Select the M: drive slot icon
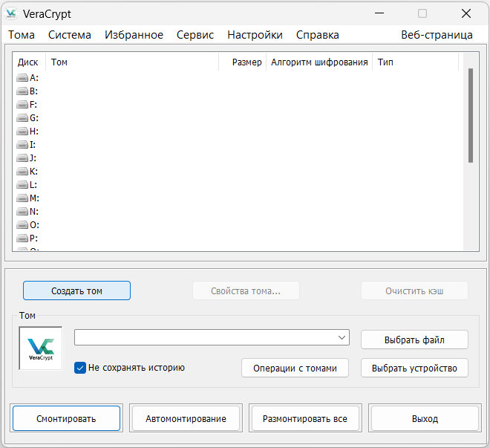Viewport: 490px width, 448px height. point(22,198)
